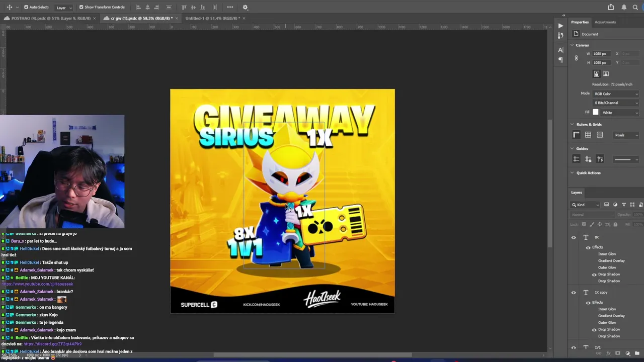Collapse the Rulers & Grids section
This screenshot has width=644, height=362.
[x=572, y=124]
